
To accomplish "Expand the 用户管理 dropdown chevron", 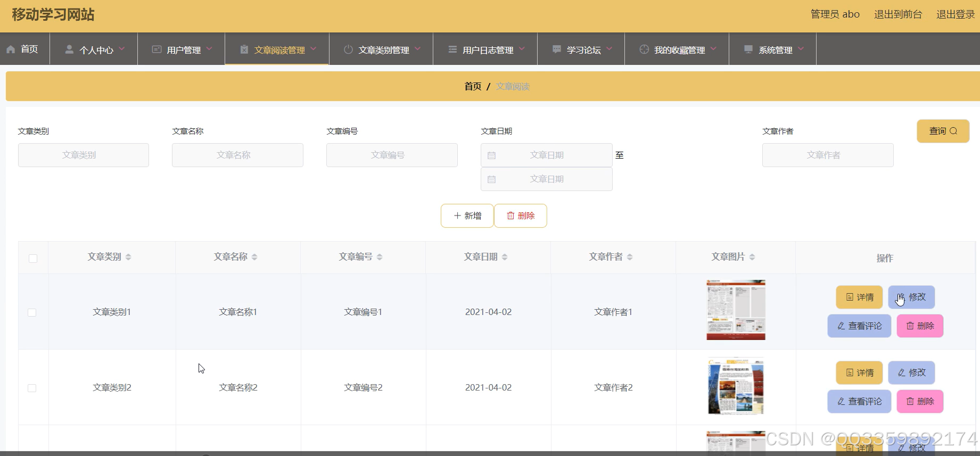I will click(209, 48).
